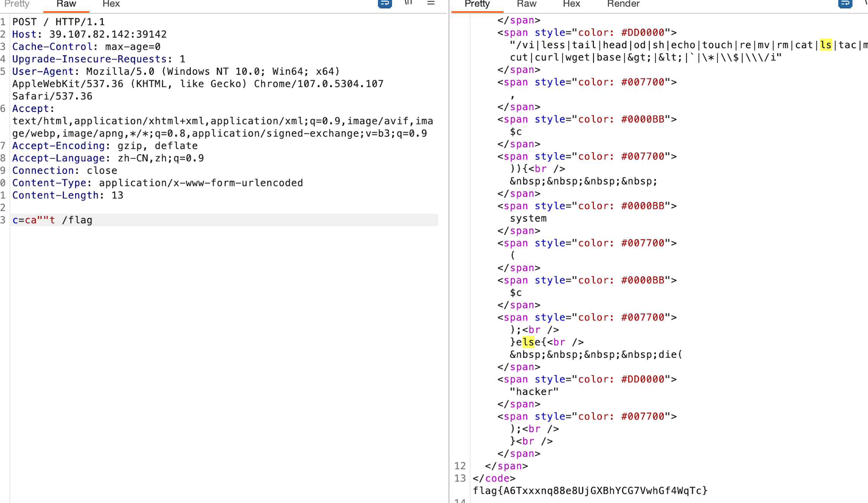Click the highlighted "ls" inside }else{ line

click(x=528, y=342)
